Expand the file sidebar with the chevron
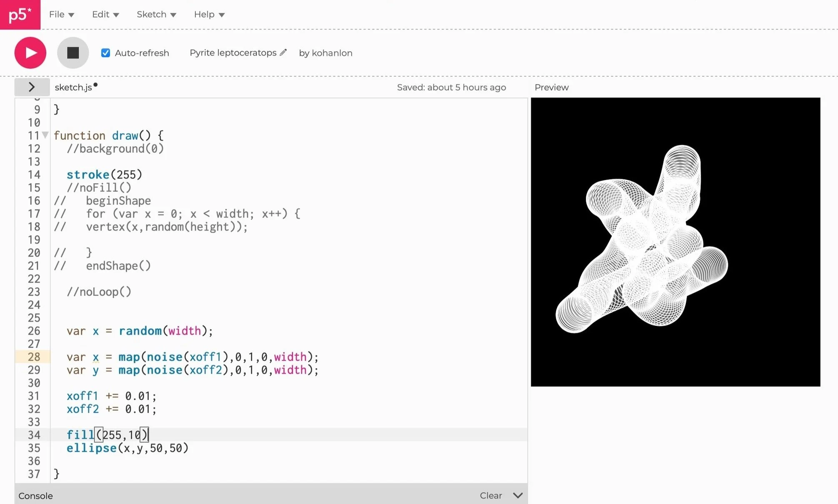This screenshot has height=504, width=838. (x=32, y=87)
